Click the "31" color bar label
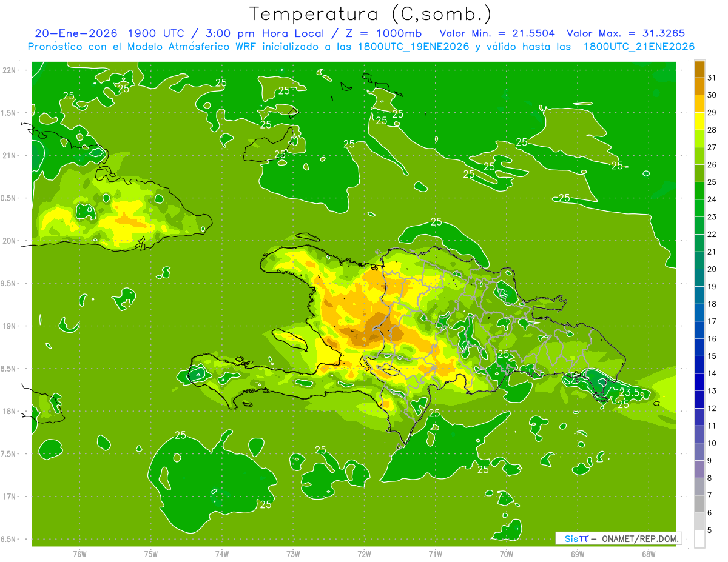Viewport: 728px width, 562px height. (712, 78)
